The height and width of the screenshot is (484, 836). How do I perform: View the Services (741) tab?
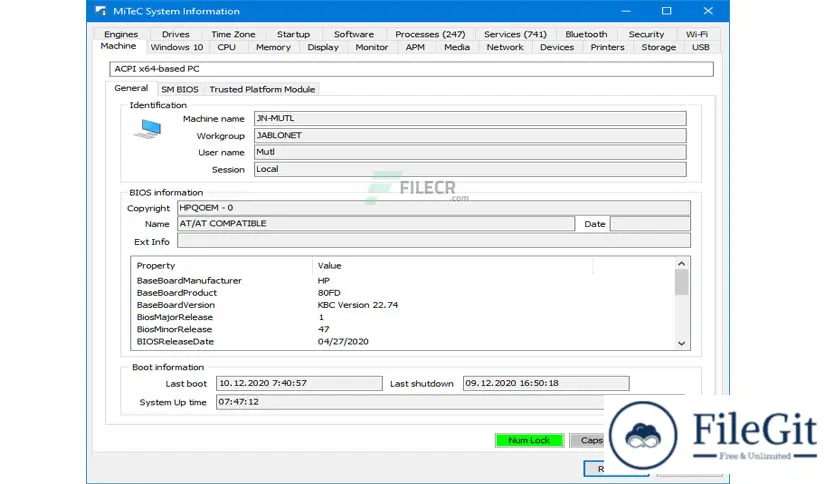click(x=515, y=34)
